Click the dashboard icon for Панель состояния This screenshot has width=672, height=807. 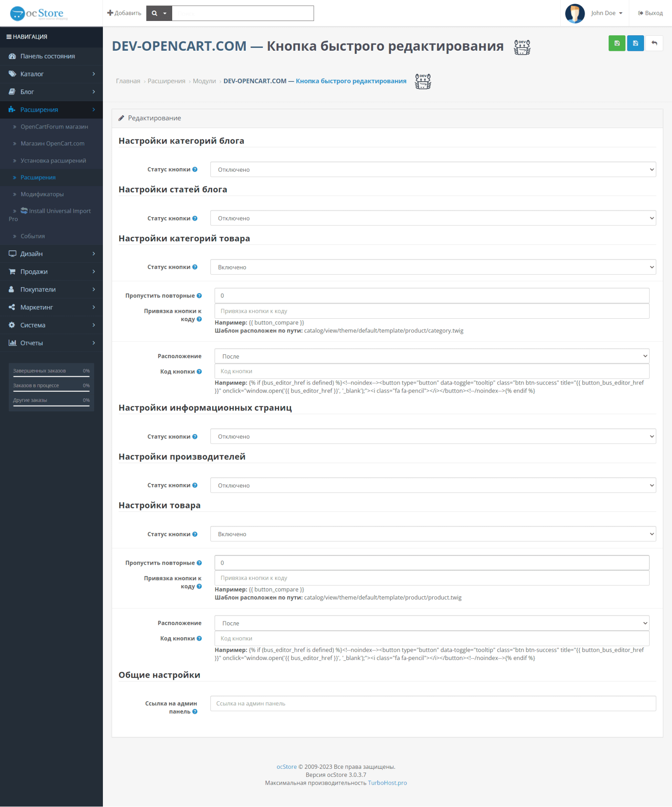pos(12,56)
